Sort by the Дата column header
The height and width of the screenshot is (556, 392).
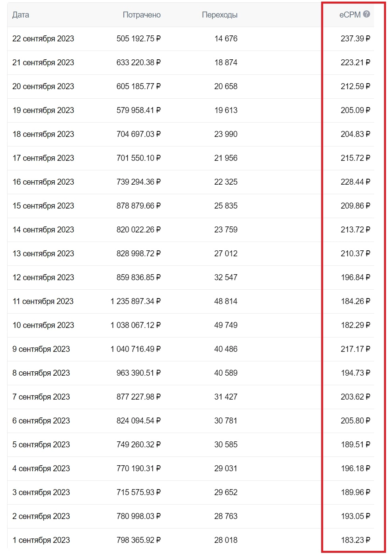[21, 15]
